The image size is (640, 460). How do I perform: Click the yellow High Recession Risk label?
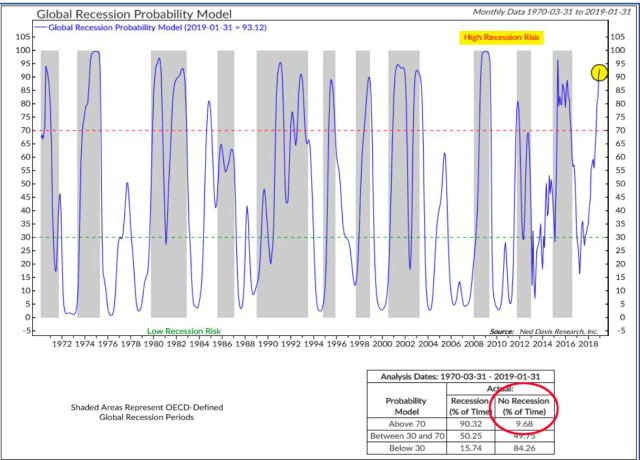click(501, 38)
